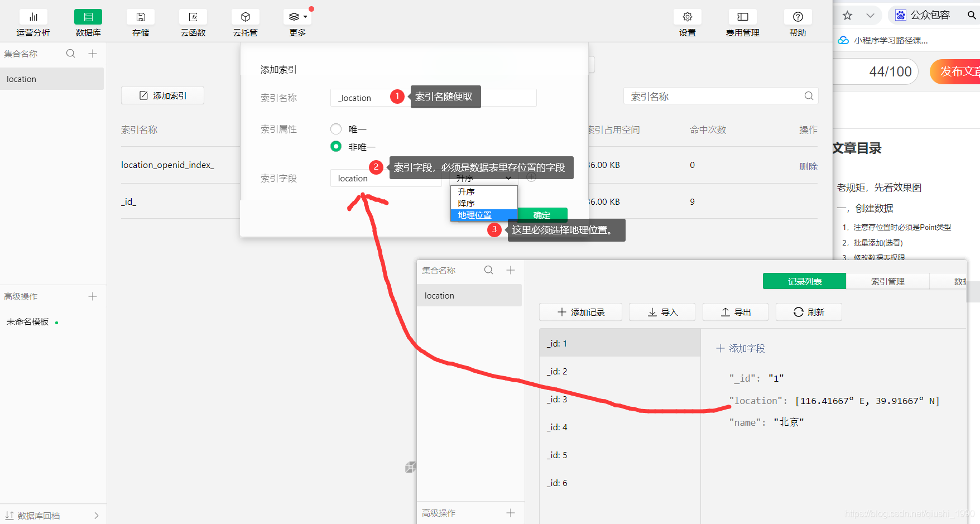Image resolution: width=980 pixels, height=524 pixels.
Task: Search collections in the lower screenshot panel
Action: pyautogui.click(x=488, y=270)
